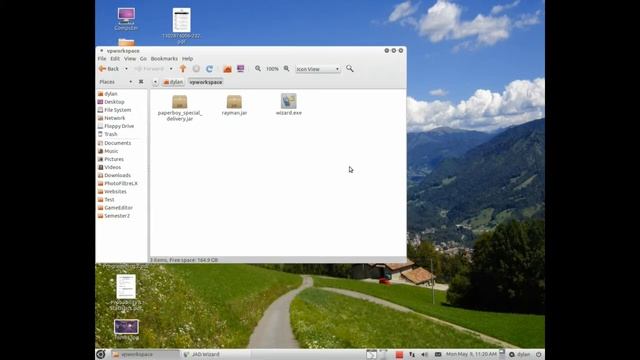Adjust volume via the speaker tray icon

pyautogui.click(x=424, y=355)
